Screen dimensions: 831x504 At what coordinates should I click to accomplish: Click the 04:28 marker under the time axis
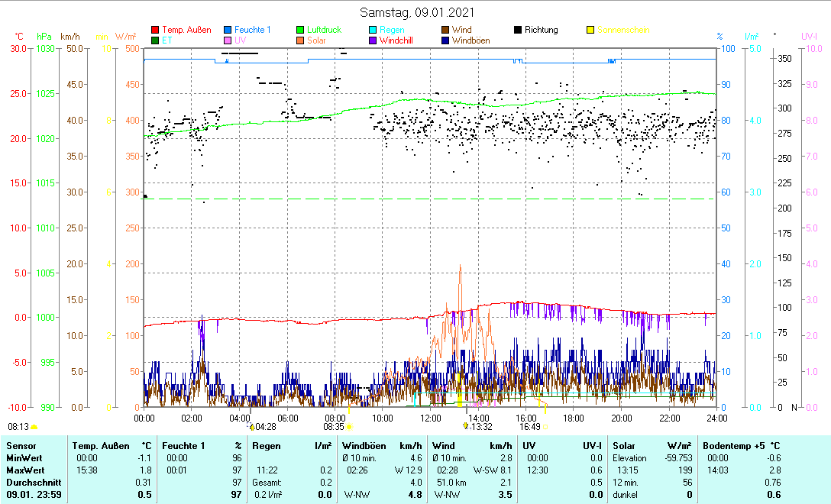click(265, 427)
